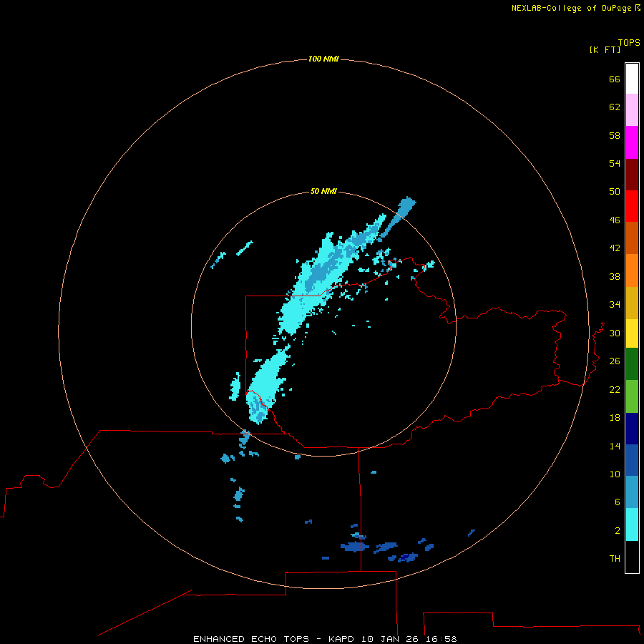Viewport: 644px width, 644px height.
Task: Click the 22 value on the legend
Action: pos(615,389)
